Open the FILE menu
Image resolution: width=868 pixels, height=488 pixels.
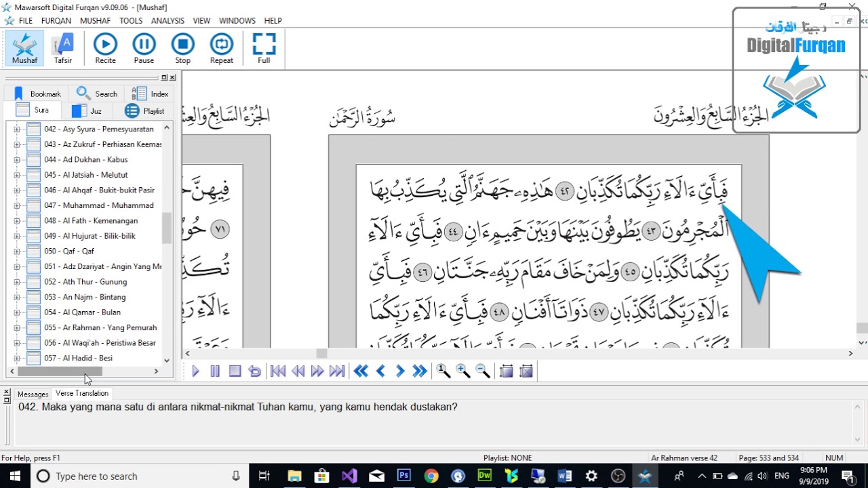click(x=26, y=21)
